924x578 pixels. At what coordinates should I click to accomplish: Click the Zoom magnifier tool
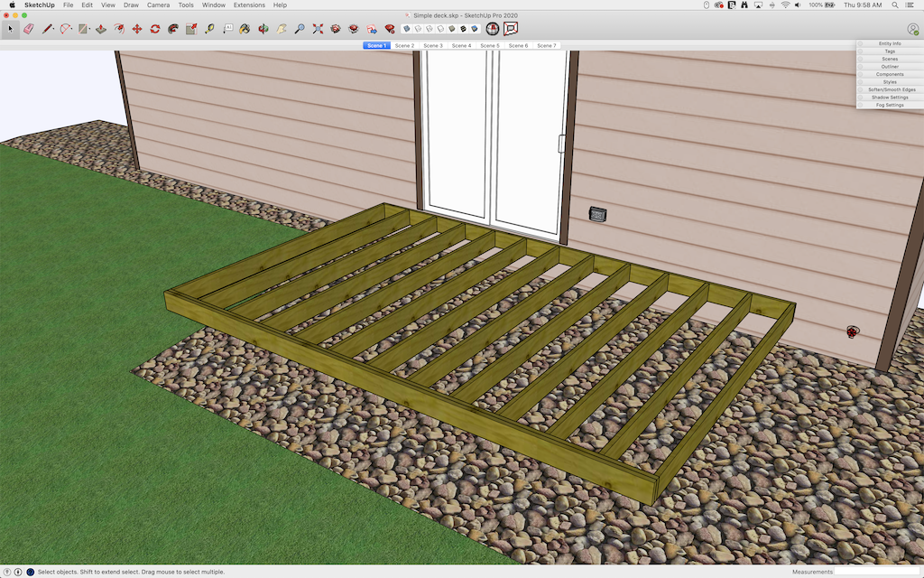pyautogui.click(x=300, y=29)
